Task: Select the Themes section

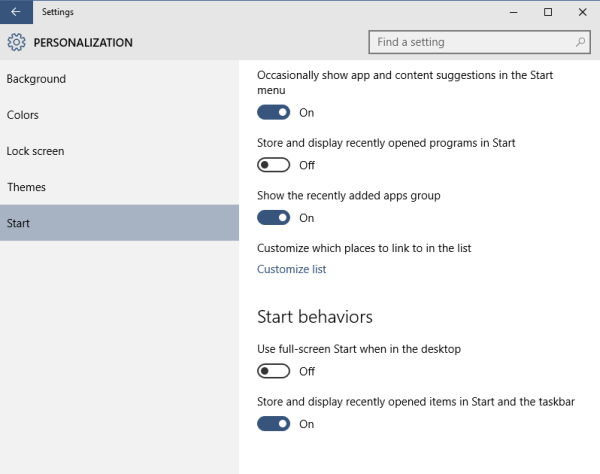Action: [26, 187]
